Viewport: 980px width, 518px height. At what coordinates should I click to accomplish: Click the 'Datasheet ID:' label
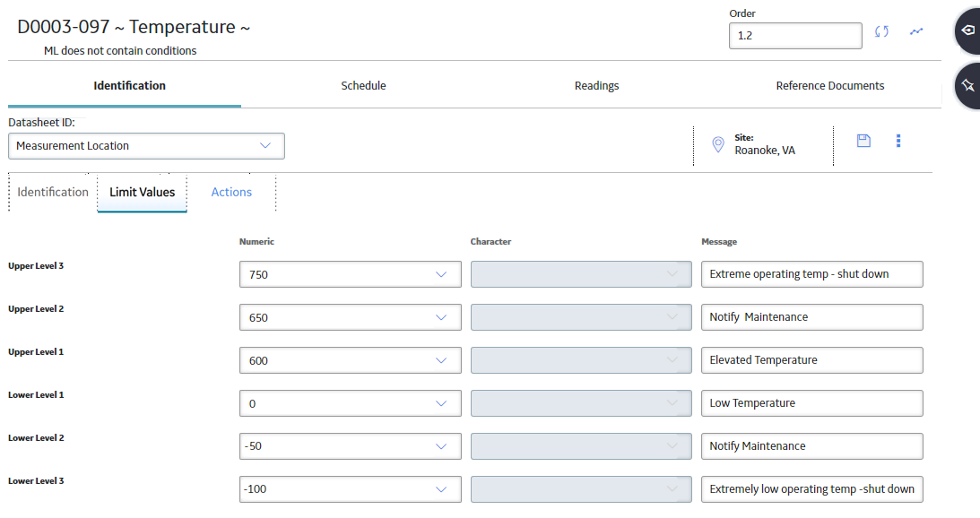pos(41,123)
